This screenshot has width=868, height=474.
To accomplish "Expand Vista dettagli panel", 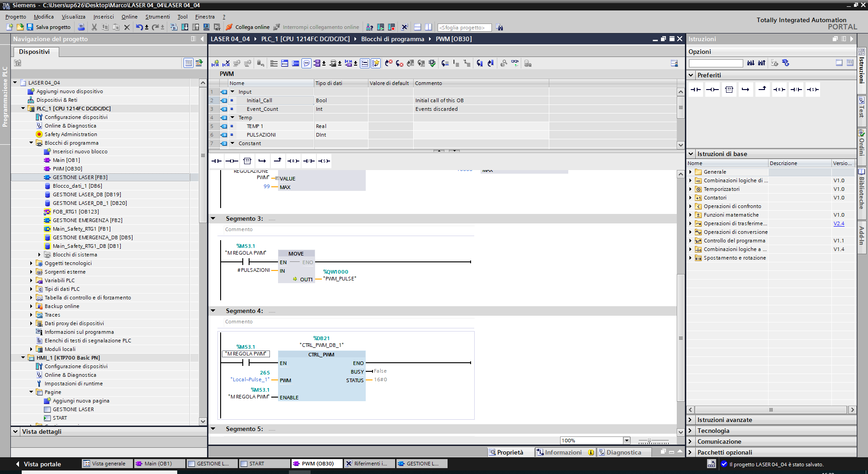I will click(15, 431).
